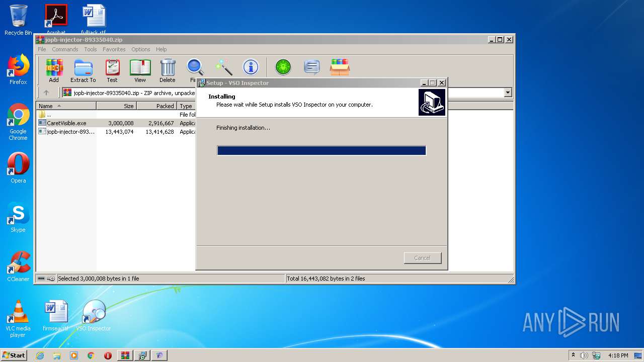Click the Add toolbar icon in WinRAR
The width and height of the screenshot is (644, 362).
point(54,70)
